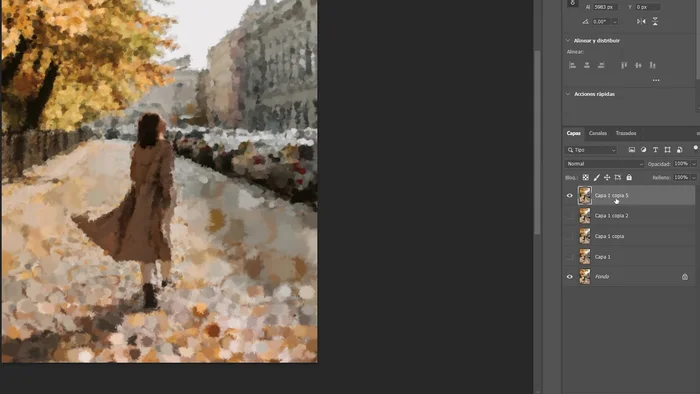
Task: Open the Relleno slider dropdown
Action: click(x=694, y=178)
